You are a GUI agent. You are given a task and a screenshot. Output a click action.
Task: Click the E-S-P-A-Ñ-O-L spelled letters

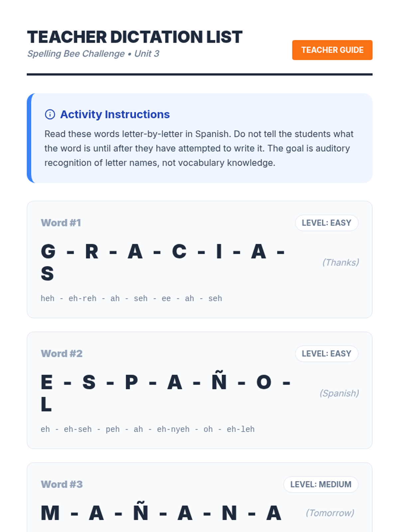166,393
